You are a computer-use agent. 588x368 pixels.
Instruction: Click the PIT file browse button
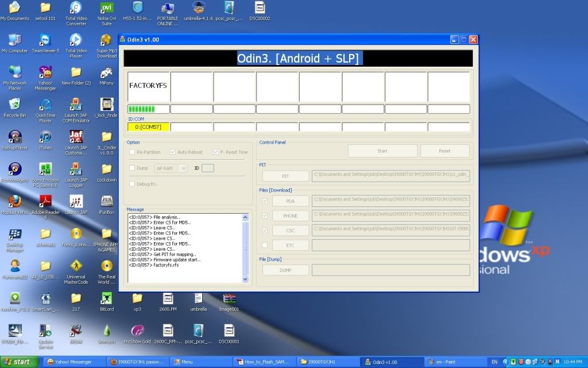[x=286, y=176]
